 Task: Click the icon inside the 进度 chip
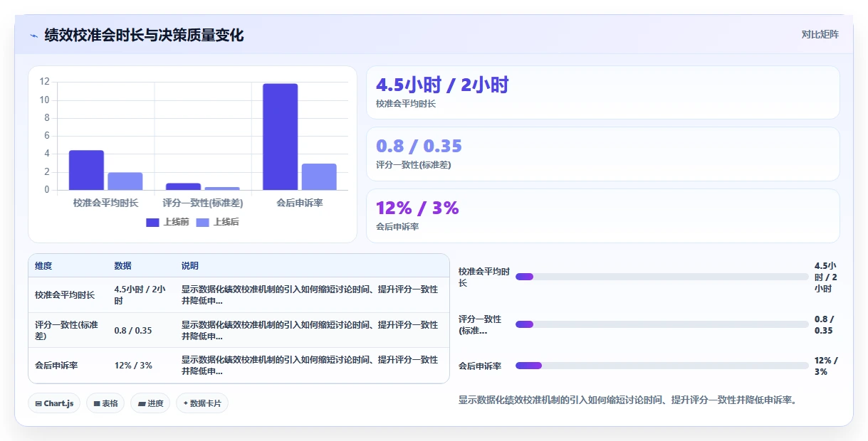coord(142,403)
